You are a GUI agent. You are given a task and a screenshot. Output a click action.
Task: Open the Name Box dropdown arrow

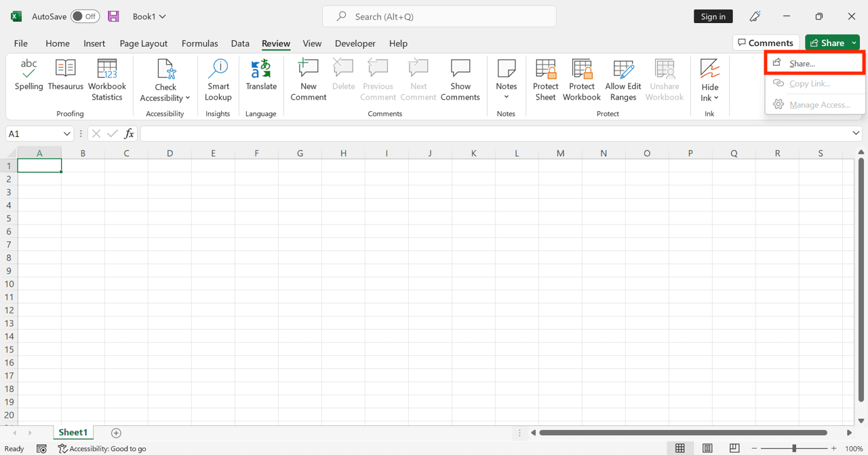66,134
